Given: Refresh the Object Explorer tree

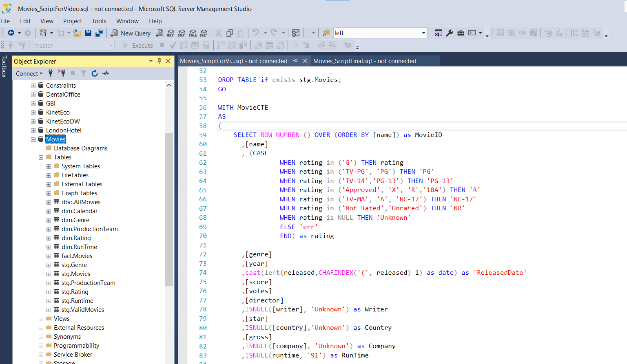Looking at the screenshot, I should 95,73.
